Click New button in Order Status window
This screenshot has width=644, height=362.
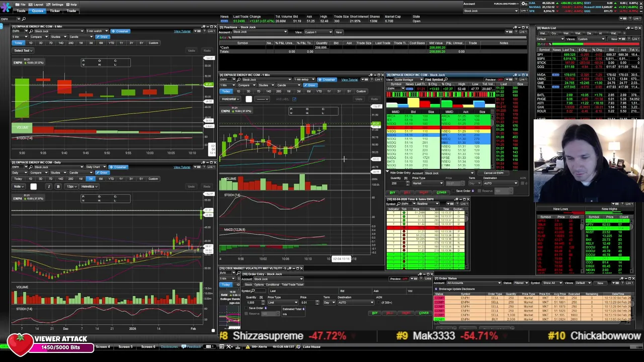tap(600, 283)
